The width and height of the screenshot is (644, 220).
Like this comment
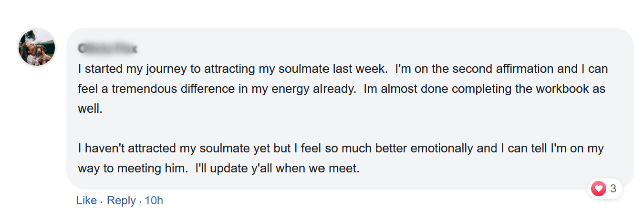86,201
